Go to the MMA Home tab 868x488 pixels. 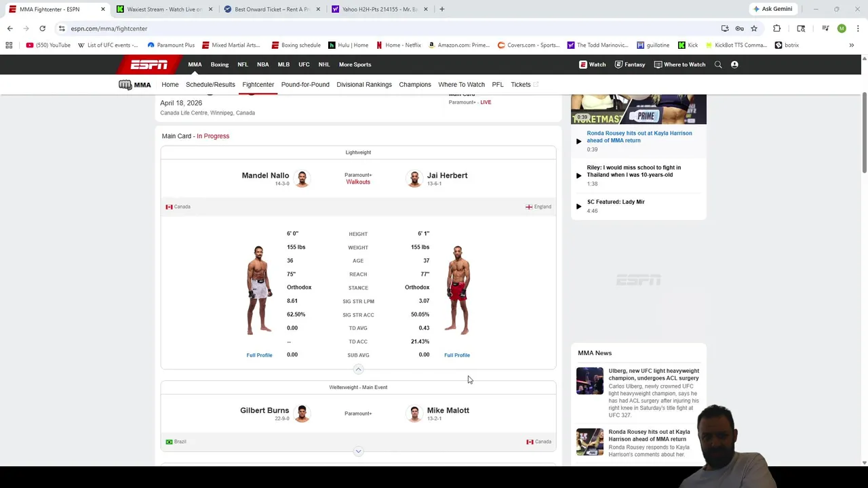pyautogui.click(x=170, y=85)
